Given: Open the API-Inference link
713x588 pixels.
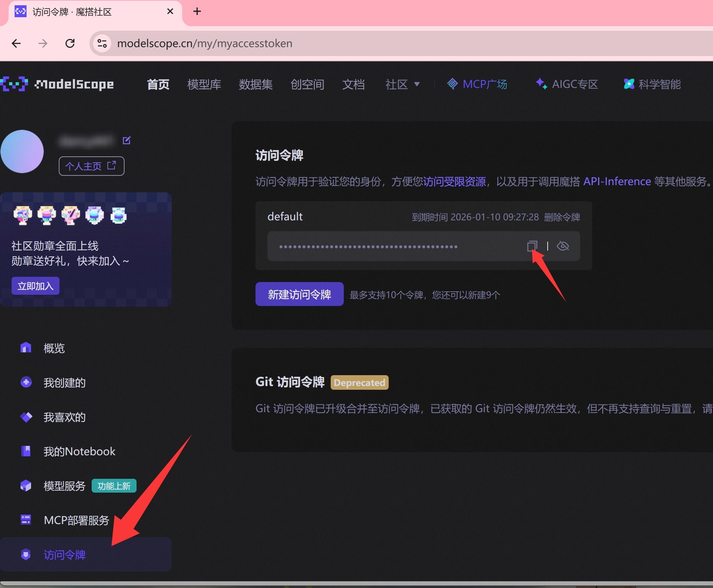Looking at the screenshot, I should [617, 181].
